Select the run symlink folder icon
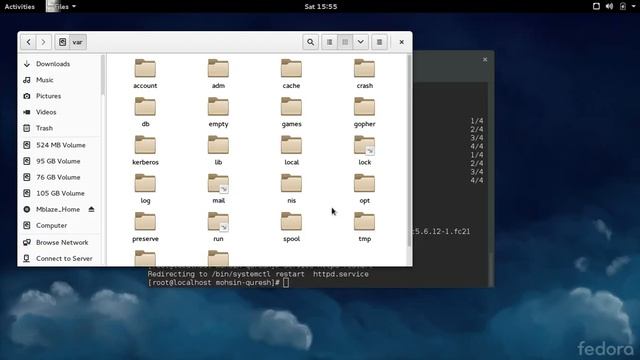 pos(218,222)
